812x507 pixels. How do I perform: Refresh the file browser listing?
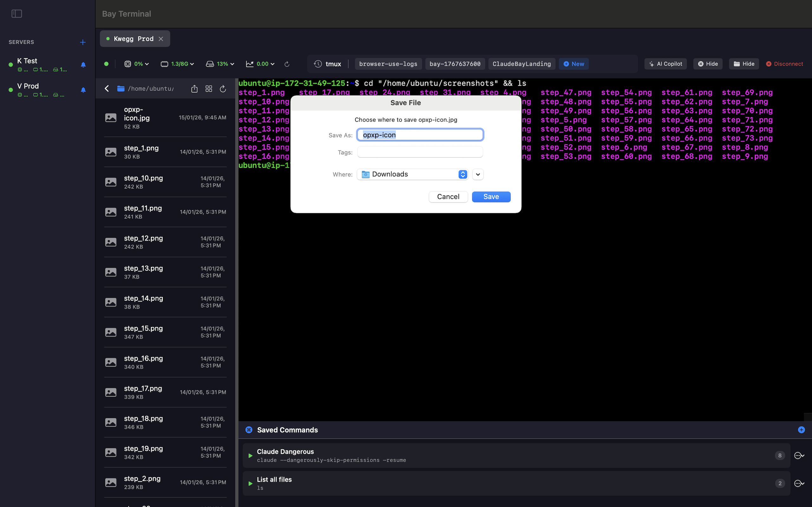click(223, 88)
